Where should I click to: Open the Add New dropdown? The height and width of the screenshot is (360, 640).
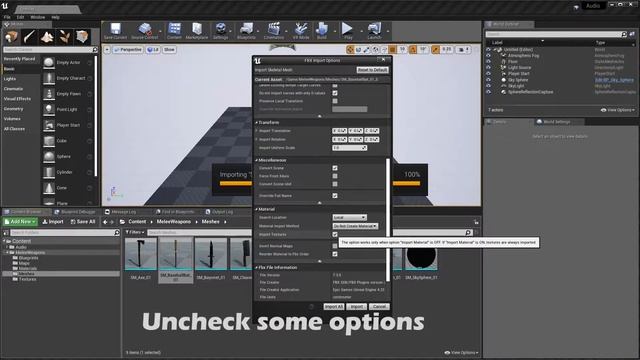click(x=20, y=222)
